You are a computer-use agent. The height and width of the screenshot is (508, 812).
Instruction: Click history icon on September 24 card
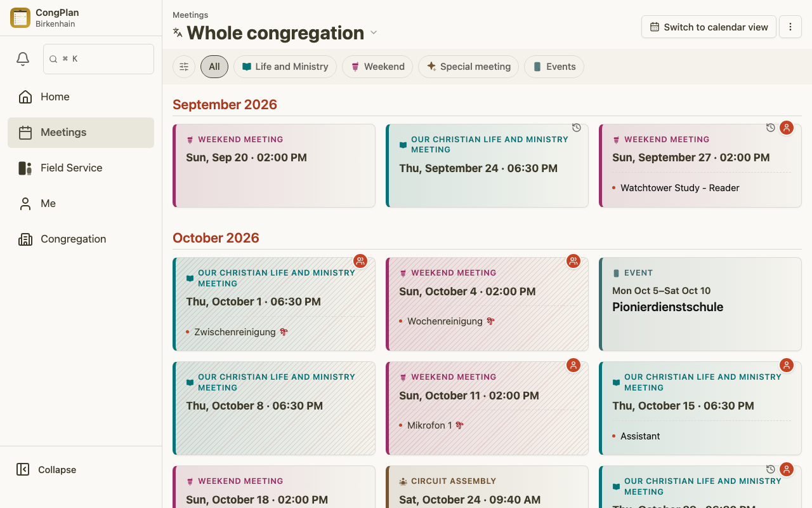577,128
